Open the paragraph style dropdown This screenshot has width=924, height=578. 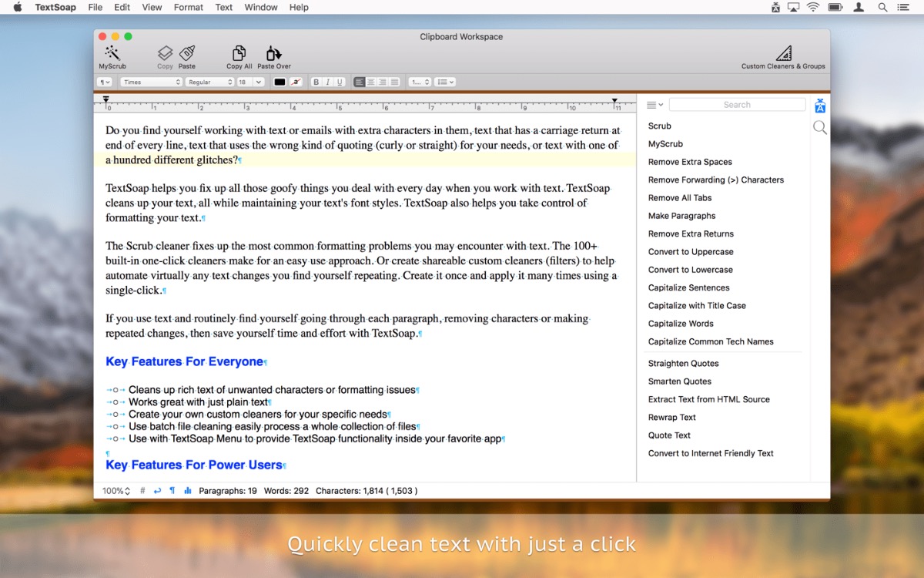pos(105,82)
